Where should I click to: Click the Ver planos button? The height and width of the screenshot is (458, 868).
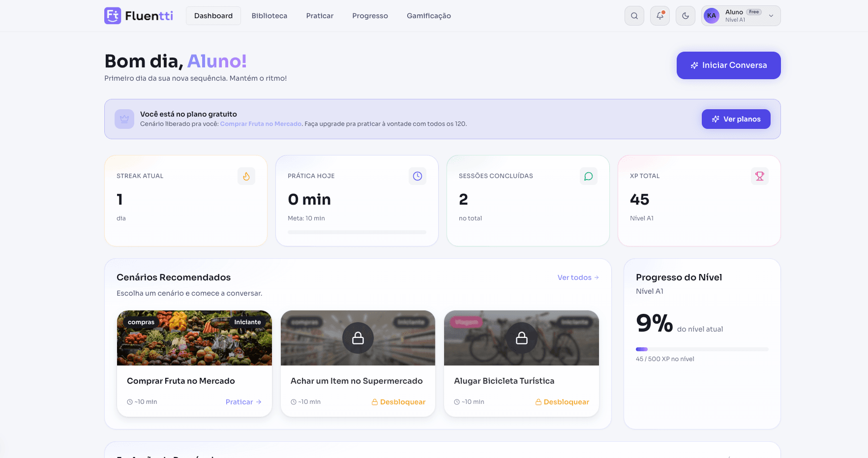coord(736,119)
